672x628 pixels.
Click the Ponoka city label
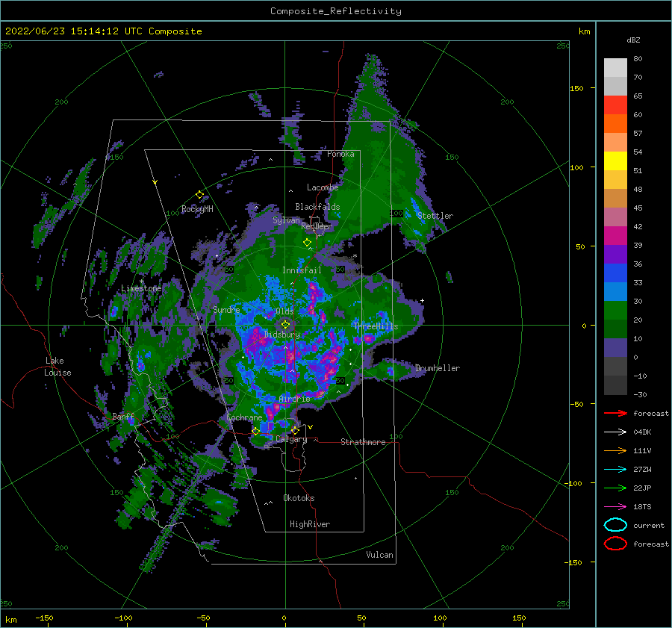(340, 154)
